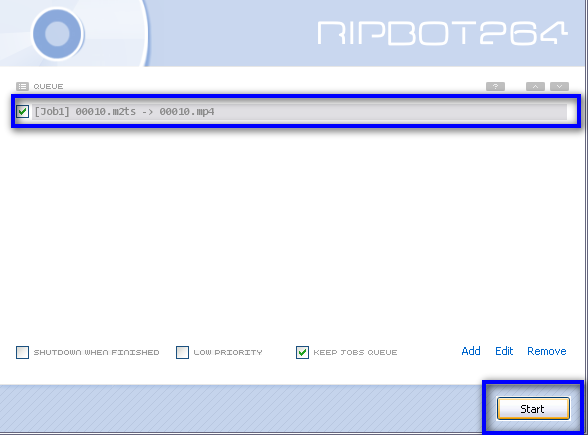Click the Shutdown When Finished label text

click(x=96, y=352)
